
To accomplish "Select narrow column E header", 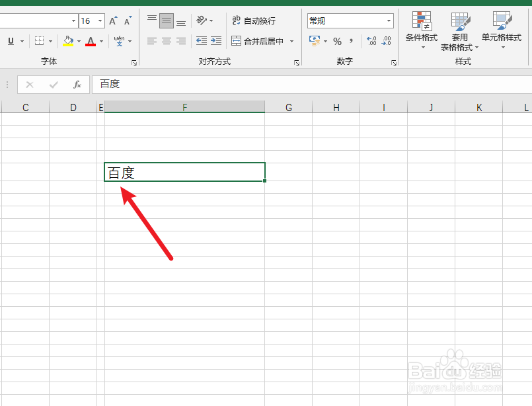I will click(100, 107).
